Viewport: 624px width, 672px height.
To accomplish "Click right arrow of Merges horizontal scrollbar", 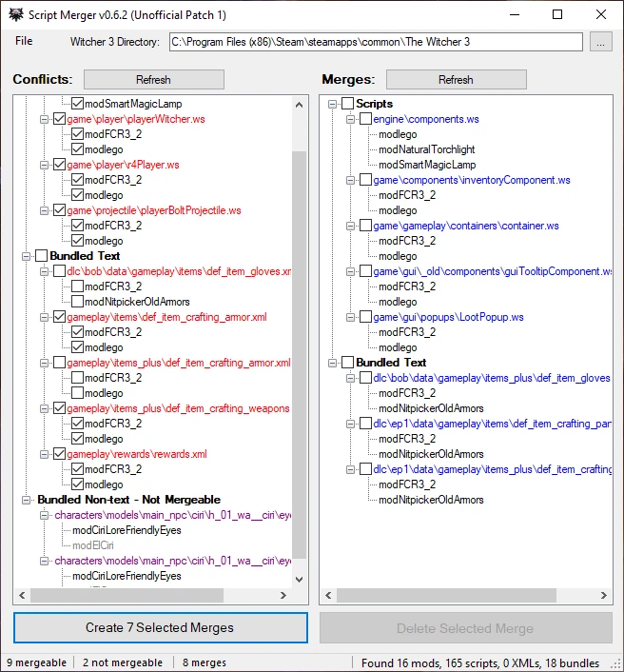I will (604, 595).
